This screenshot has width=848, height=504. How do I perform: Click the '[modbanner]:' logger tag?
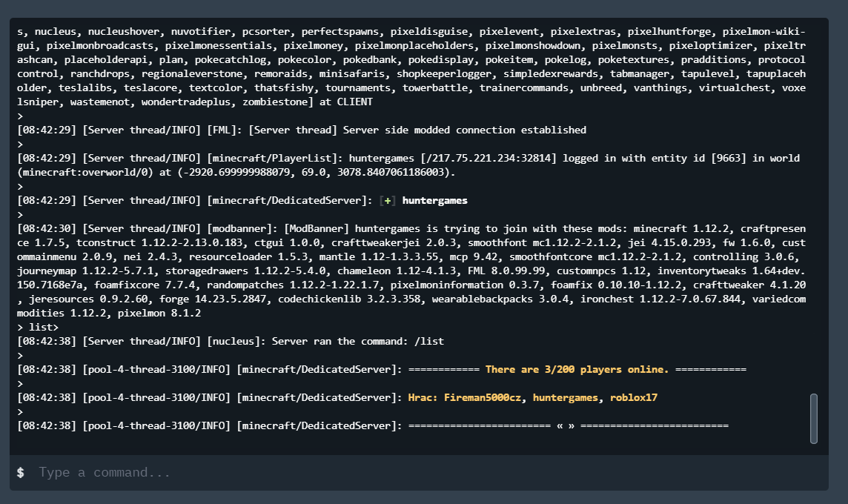(242, 229)
